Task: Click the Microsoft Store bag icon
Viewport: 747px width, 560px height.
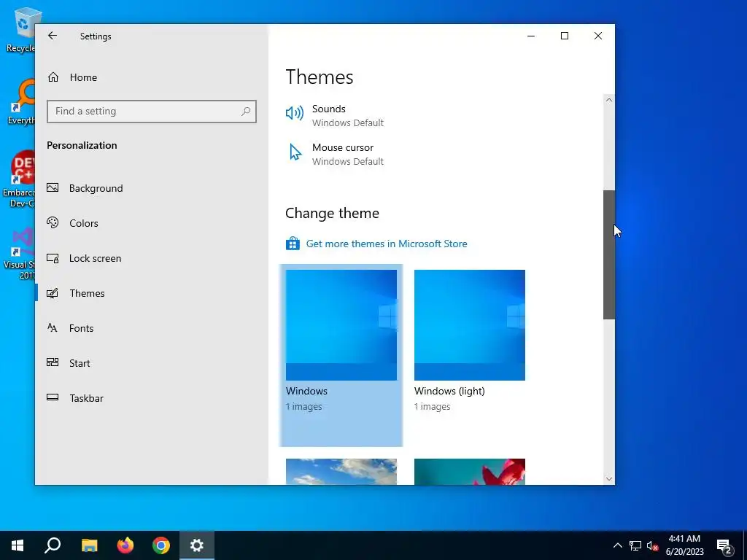Action: [293, 244]
